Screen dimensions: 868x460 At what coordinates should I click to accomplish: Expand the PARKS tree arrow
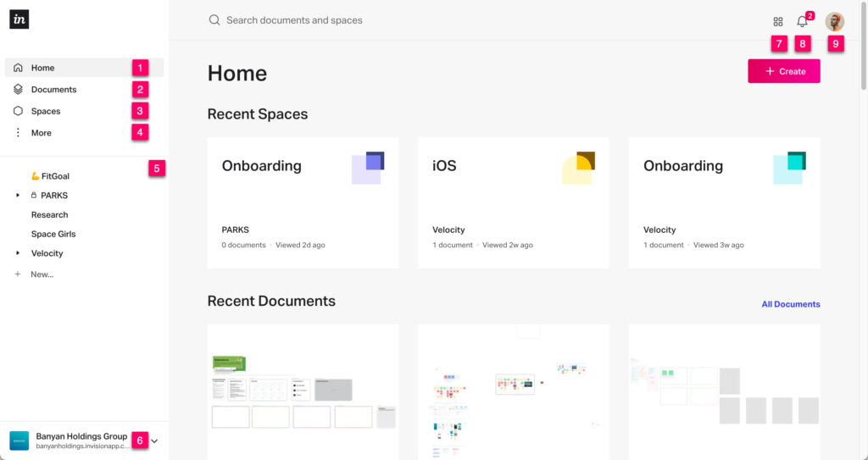18,196
